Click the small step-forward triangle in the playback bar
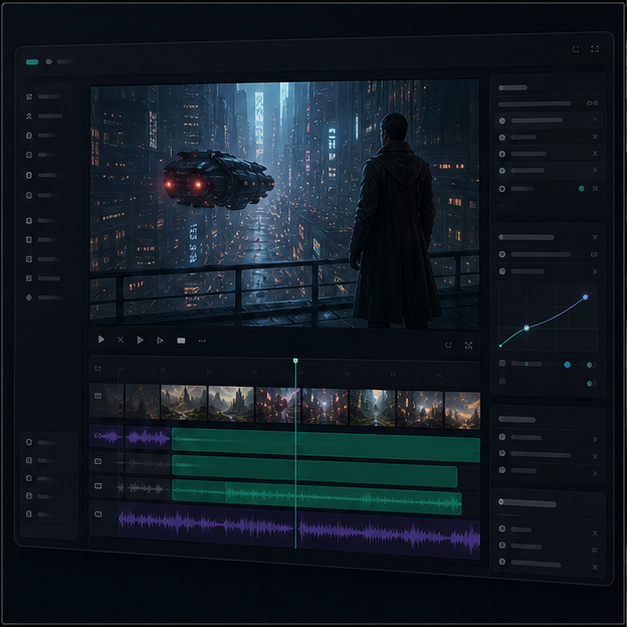The width and height of the screenshot is (627, 627). click(x=160, y=340)
